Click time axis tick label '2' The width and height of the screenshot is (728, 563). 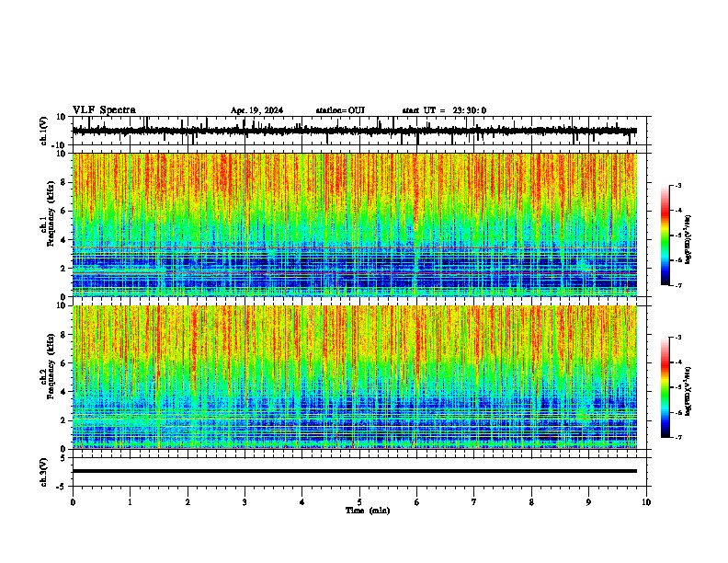188,502
